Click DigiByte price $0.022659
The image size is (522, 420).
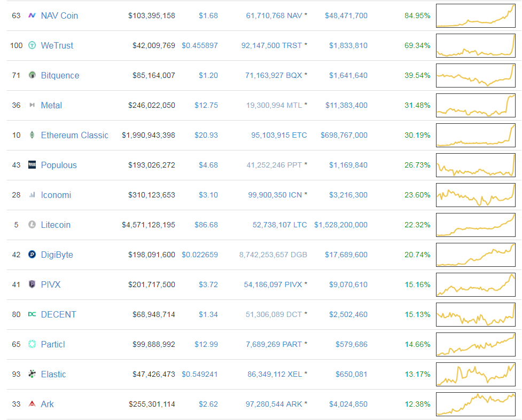(x=200, y=255)
